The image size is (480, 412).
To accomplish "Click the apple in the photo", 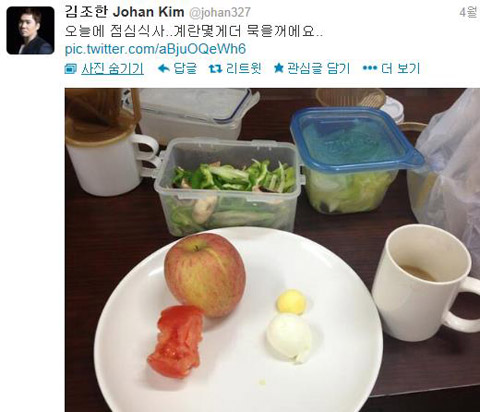I will point(205,275).
